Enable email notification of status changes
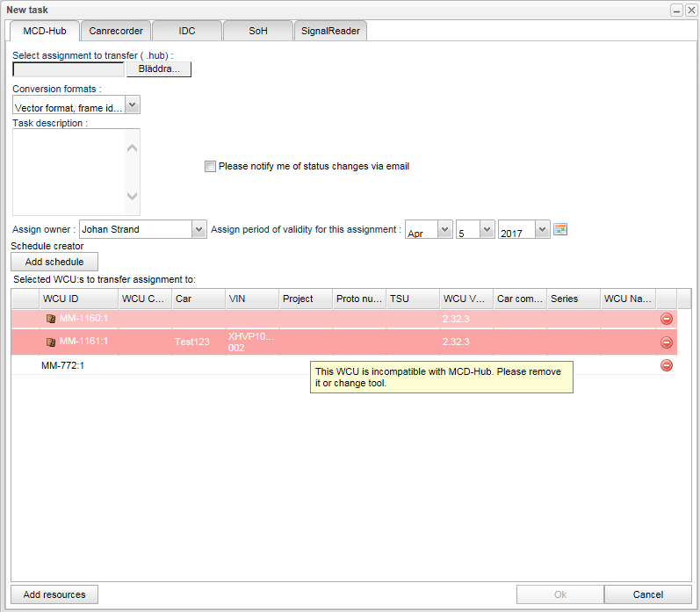This screenshot has height=612, width=700. coord(210,166)
